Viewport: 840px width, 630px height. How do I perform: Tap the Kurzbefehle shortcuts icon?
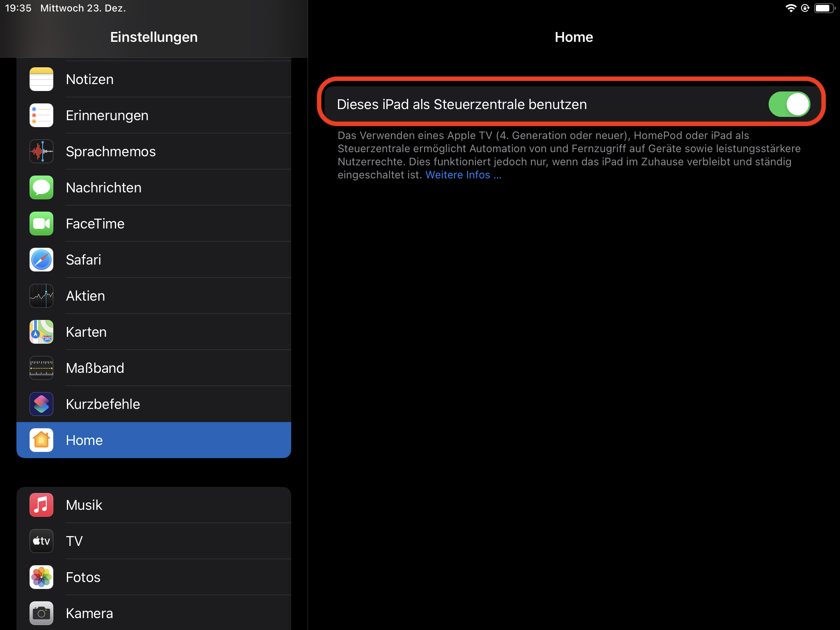point(41,404)
